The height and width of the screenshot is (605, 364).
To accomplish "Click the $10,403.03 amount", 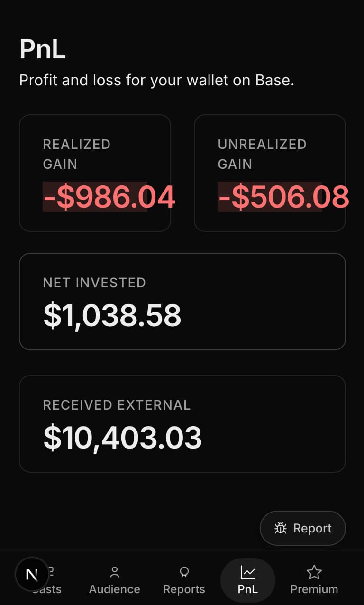I will pyautogui.click(x=122, y=437).
